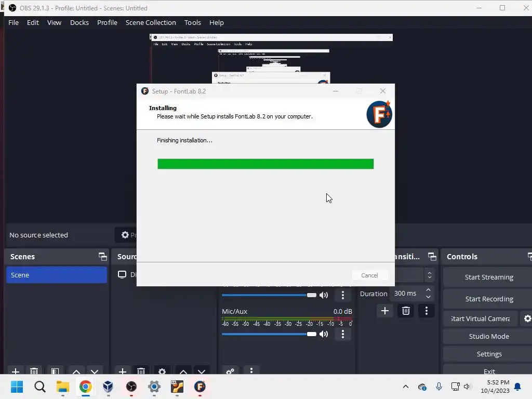The height and width of the screenshot is (399, 532).
Task: Open the Scene Collection menu
Action: (151, 23)
